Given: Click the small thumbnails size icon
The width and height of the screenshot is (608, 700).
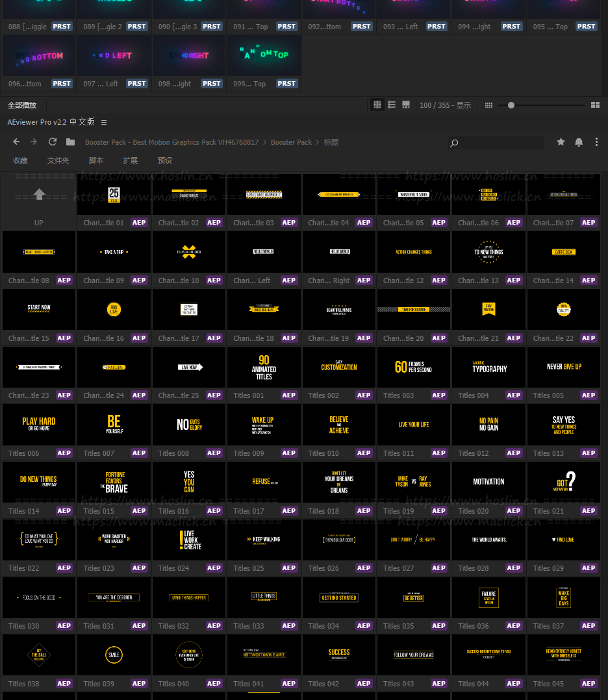Looking at the screenshot, I should pyautogui.click(x=488, y=105).
